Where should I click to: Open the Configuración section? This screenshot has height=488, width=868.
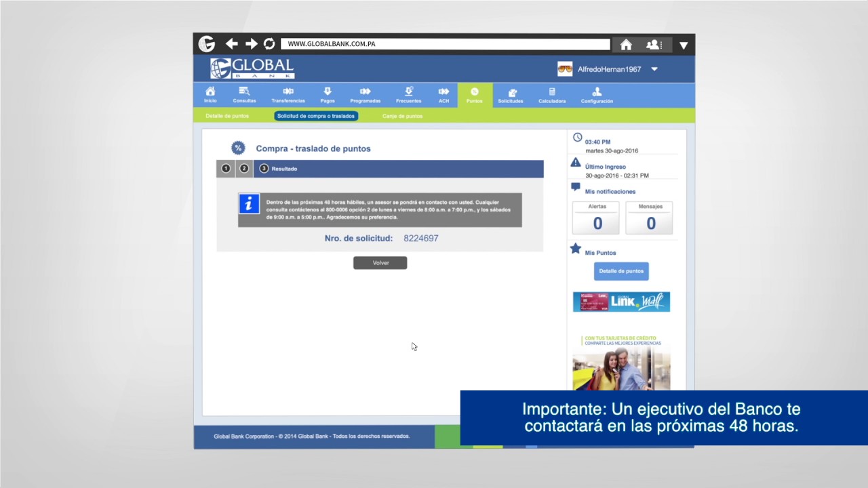pos(597,96)
